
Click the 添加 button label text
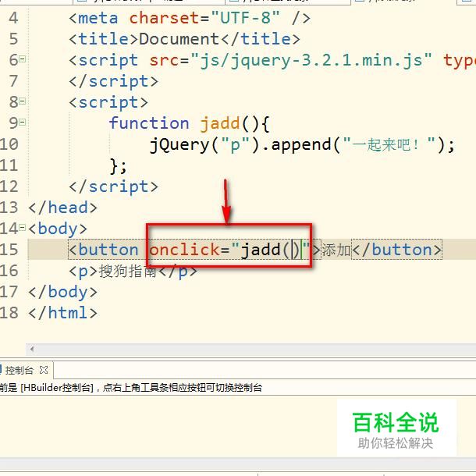pos(336,250)
